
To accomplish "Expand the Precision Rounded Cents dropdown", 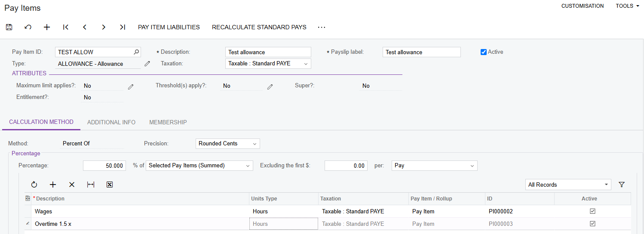I will 227,144.
